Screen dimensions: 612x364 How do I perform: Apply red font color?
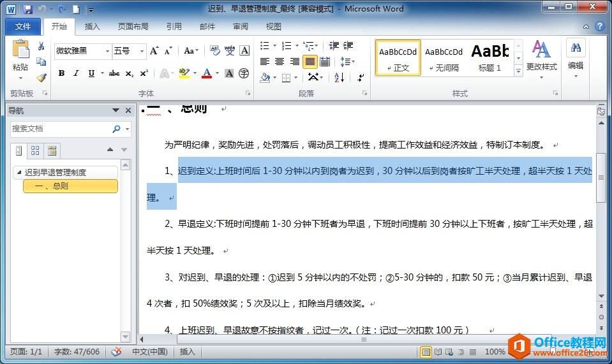coord(207,73)
